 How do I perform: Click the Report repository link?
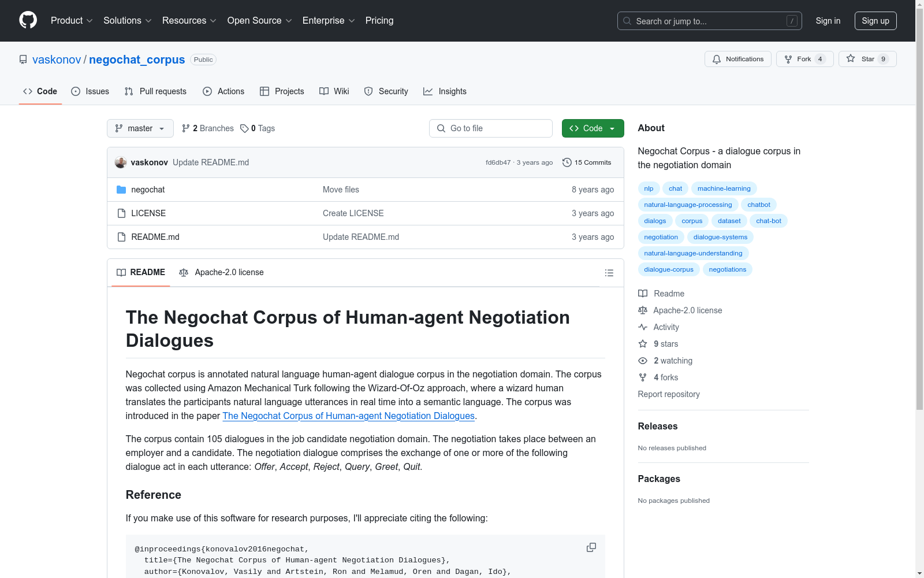(x=669, y=394)
